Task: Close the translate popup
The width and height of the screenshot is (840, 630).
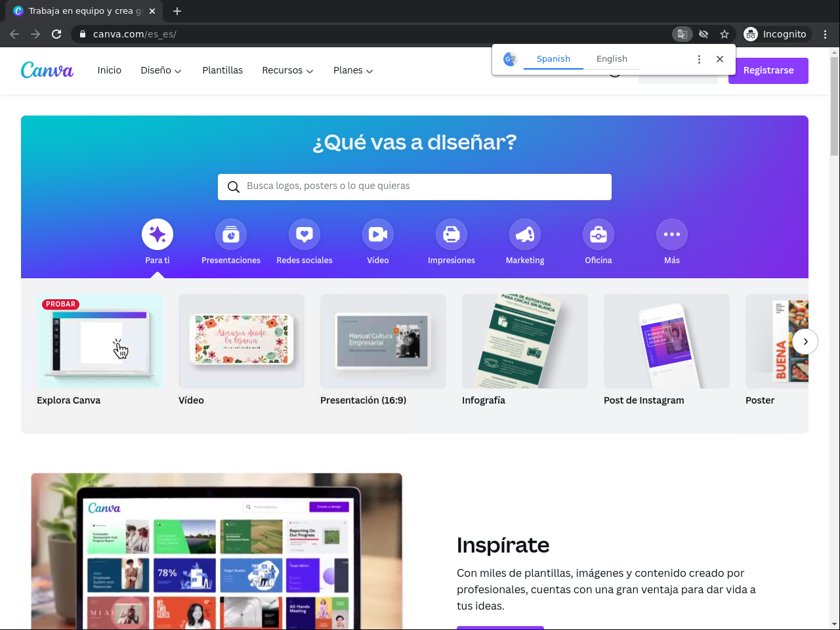Action: [720, 59]
